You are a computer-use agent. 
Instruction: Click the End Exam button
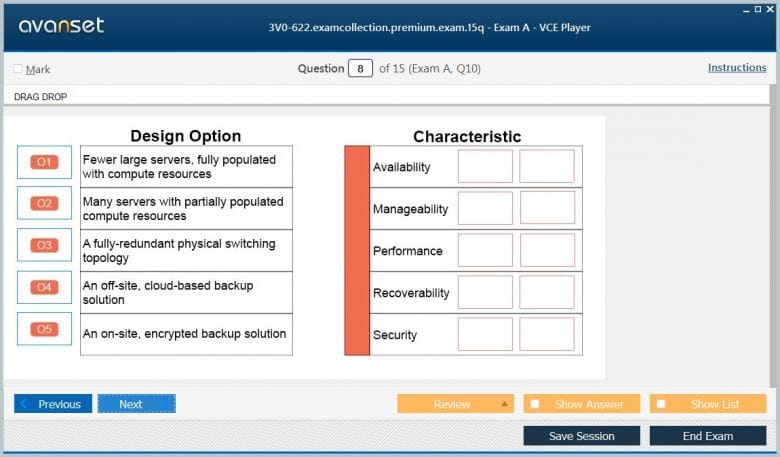708,436
